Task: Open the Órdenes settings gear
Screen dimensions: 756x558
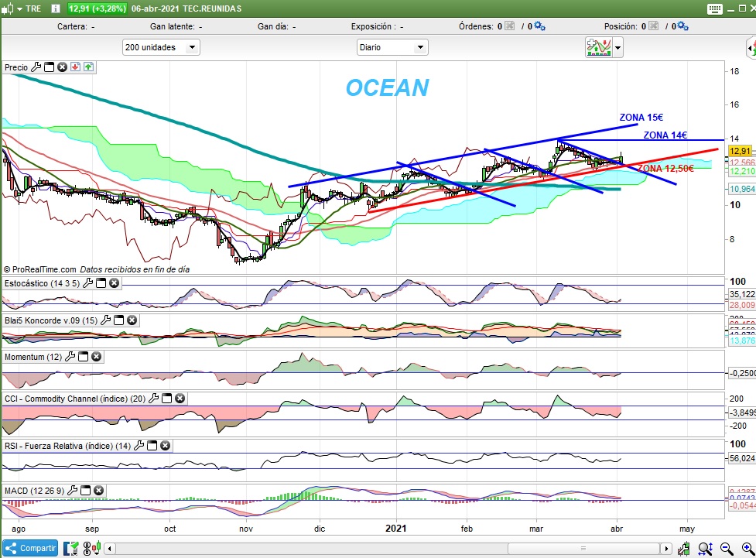Action: (x=540, y=26)
